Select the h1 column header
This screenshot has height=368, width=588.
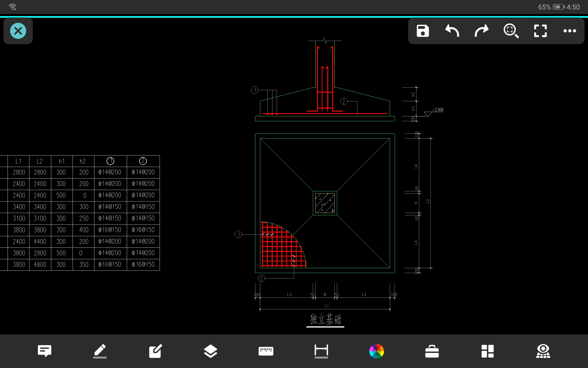point(62,161)
